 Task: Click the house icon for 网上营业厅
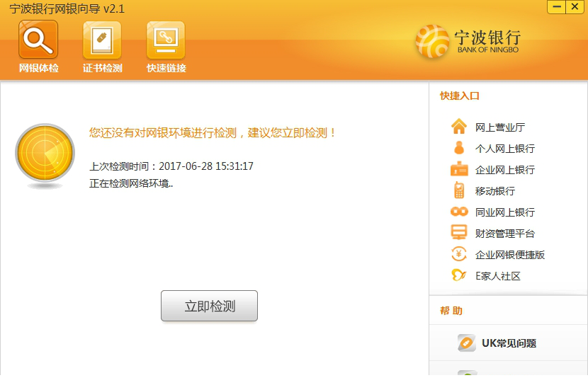pos(459,126)
